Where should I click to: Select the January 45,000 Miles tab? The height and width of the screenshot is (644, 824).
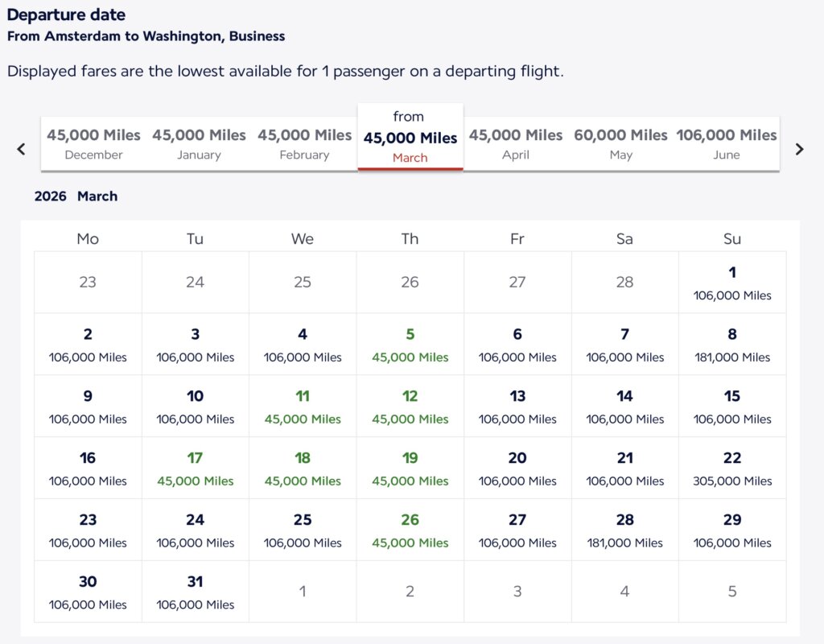click(x=199, y=144)
